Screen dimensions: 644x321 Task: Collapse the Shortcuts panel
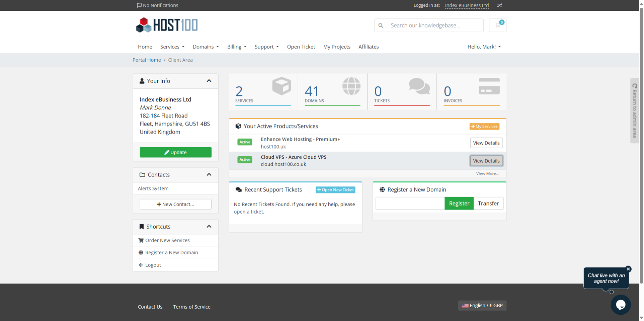(209, 226)
